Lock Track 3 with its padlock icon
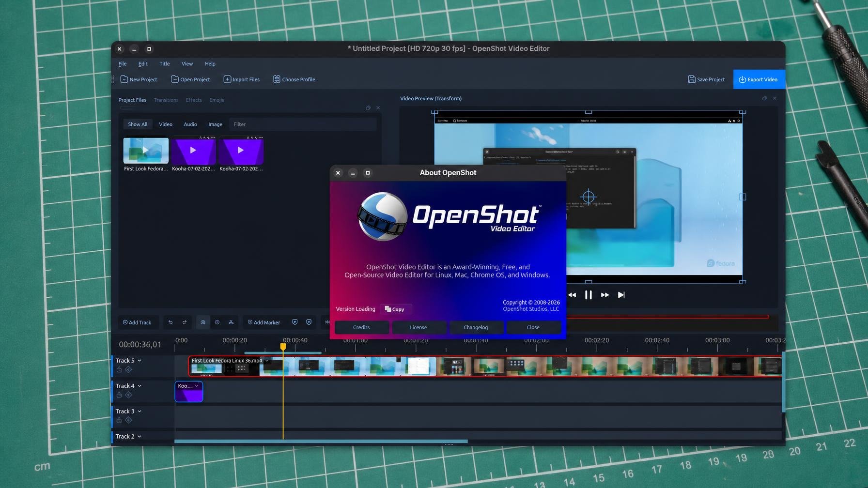This screenshot has height=488, width=868. (119, 420)
